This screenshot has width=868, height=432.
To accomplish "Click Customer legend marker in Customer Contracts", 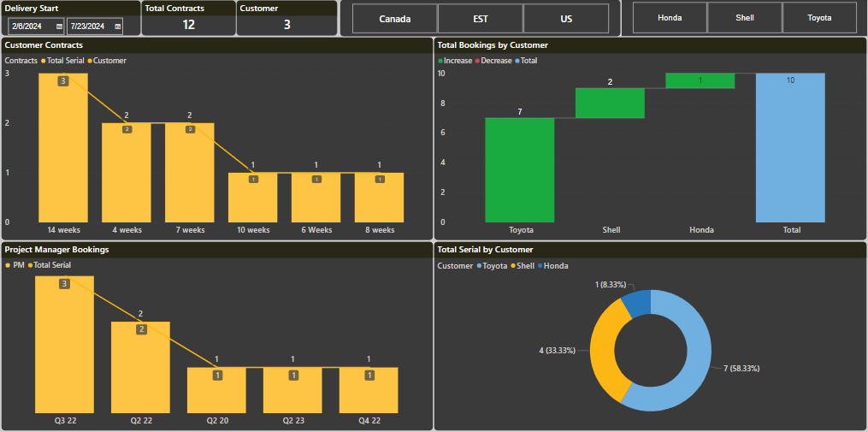I will pyautogui.click(x=89, y=61).
